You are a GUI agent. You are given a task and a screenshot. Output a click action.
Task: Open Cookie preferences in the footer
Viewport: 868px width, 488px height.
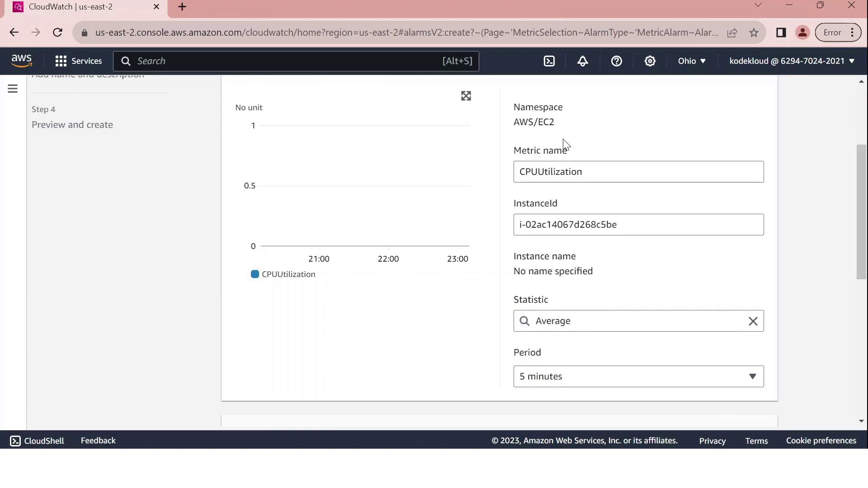click(x=821, y=441)
